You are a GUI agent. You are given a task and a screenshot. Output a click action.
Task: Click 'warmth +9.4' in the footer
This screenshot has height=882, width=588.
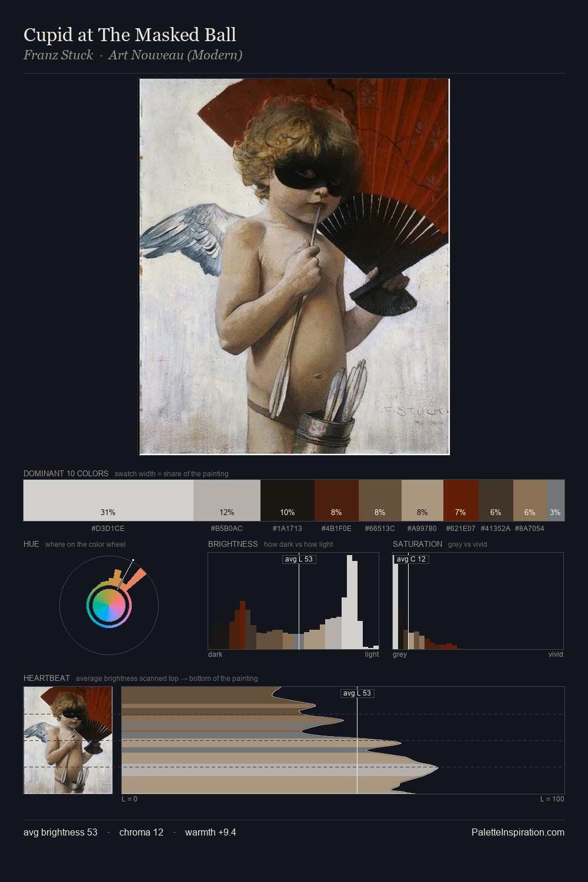pyautogui.click(x=211, y=832)
